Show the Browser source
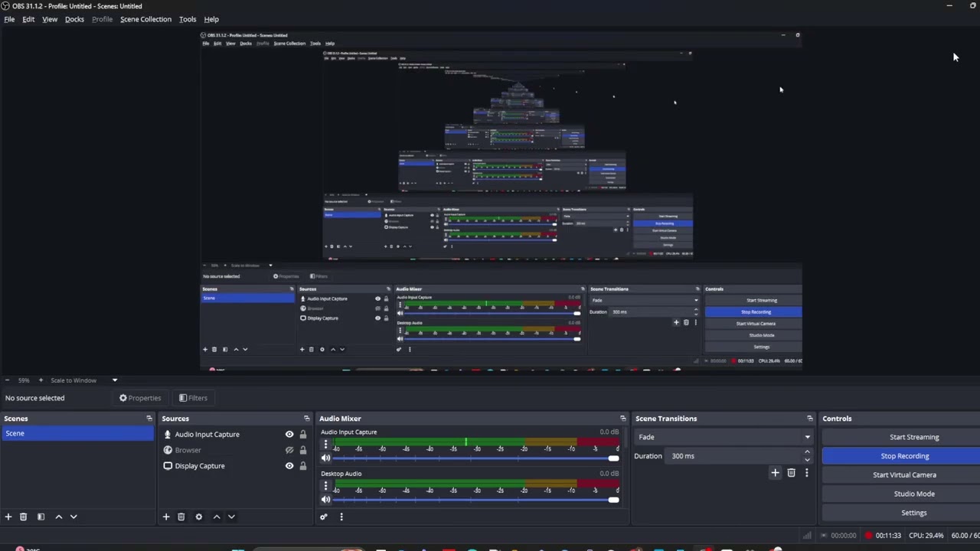 (289, 450)
